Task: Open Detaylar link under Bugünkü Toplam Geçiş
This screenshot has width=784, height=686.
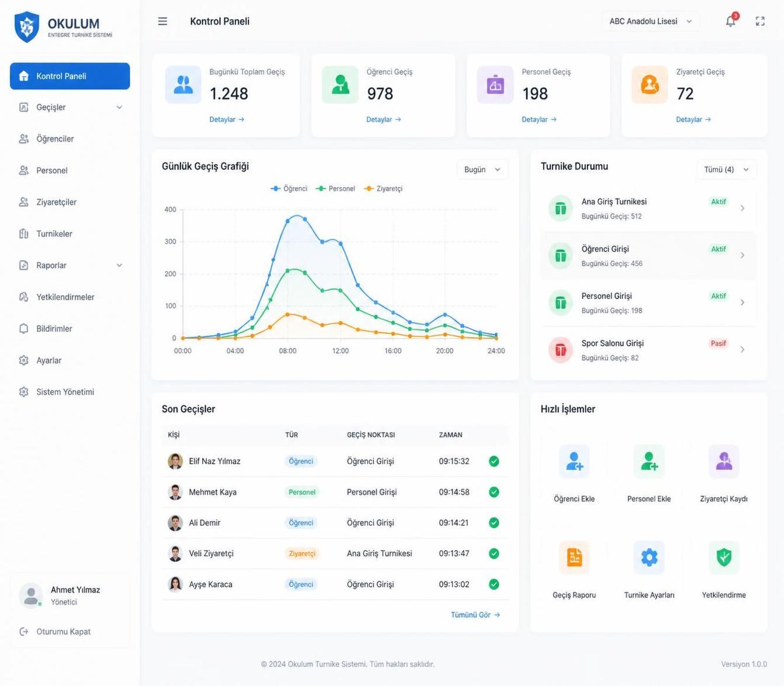Action: (227, 119)
